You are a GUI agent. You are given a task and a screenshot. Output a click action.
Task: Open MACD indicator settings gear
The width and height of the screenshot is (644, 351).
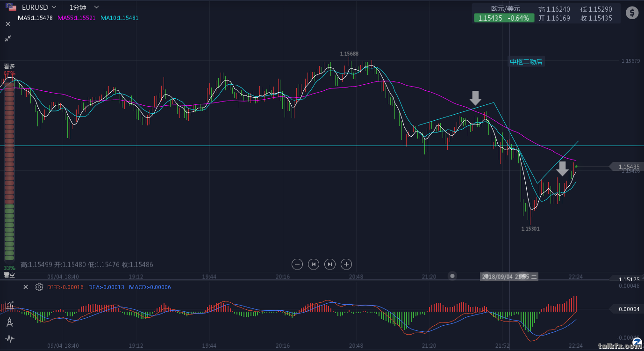click(x=39, y=287)
